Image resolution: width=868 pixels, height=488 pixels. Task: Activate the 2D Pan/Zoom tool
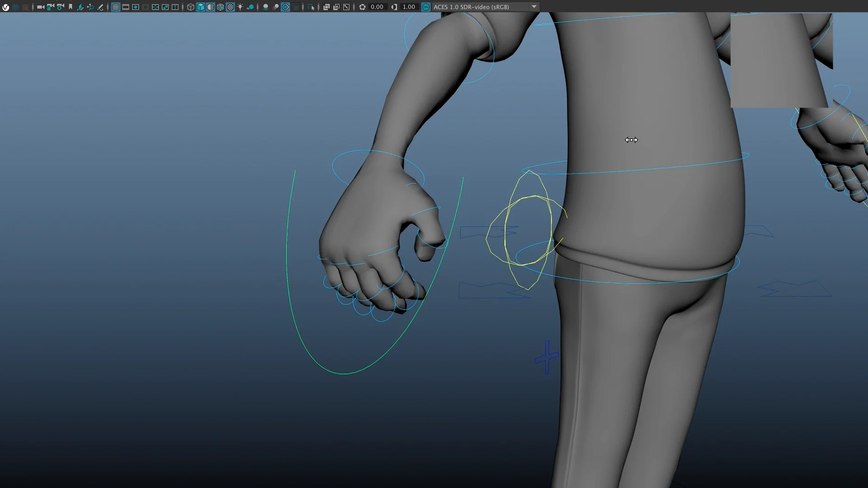coord(90,7)
